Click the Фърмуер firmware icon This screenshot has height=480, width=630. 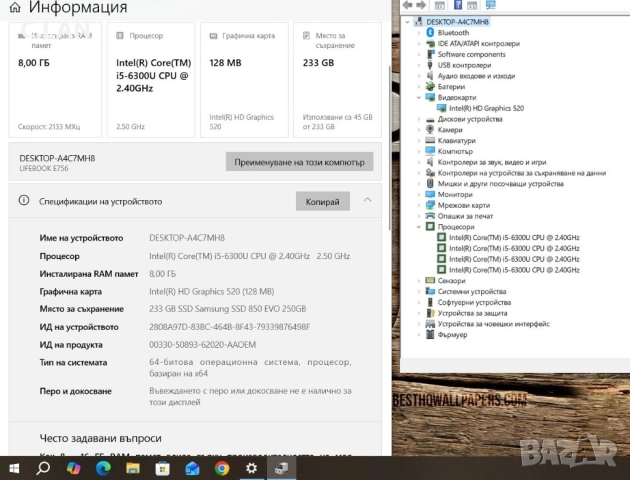(430, 334)
